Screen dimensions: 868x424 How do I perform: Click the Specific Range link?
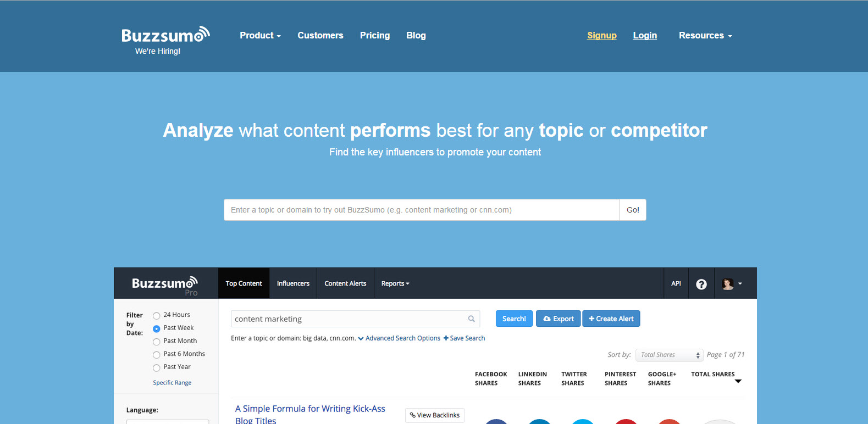click(x=172, y=383)
